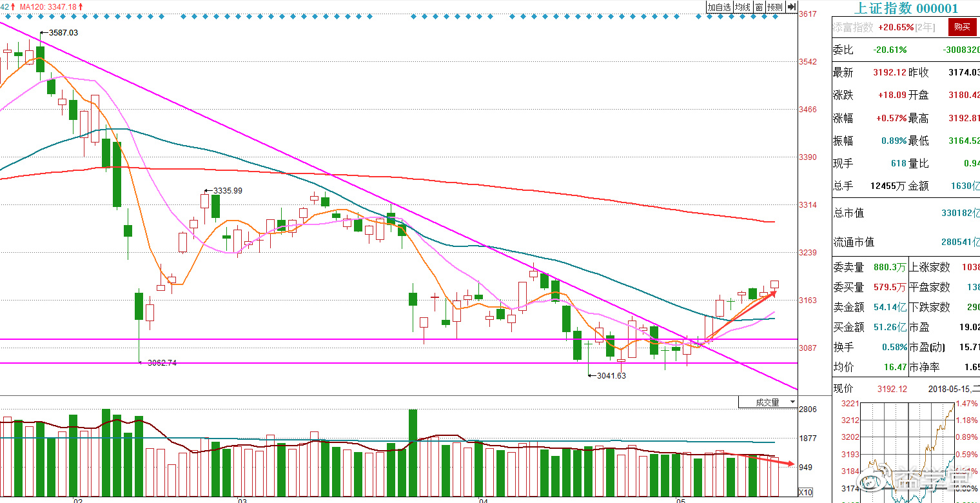Click the red up-arrow next to MA120 value
Viewport: 980px width, 503px height.
pyautogui.click(x=81, y=6)
